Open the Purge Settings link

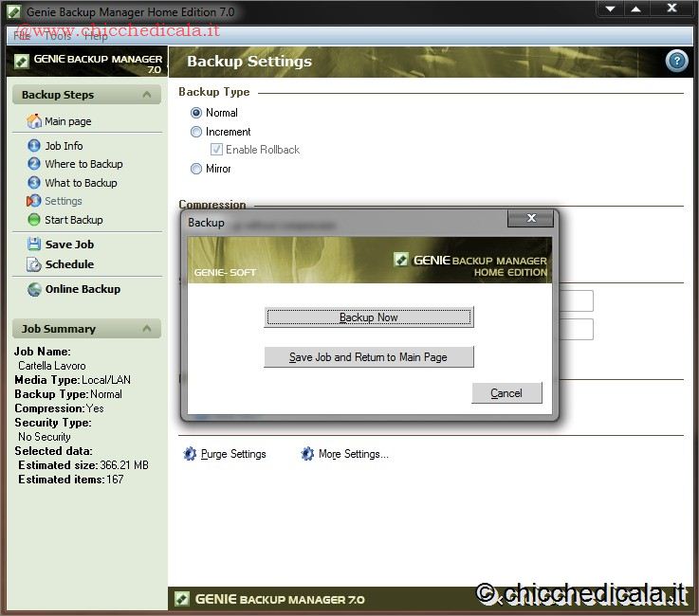233,454
